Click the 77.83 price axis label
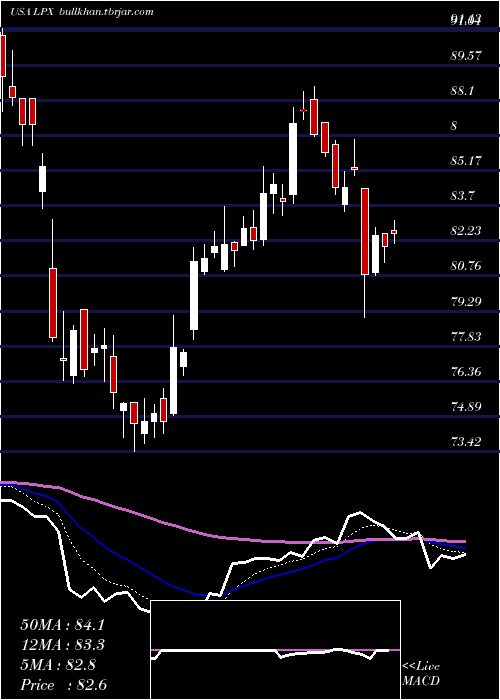The image size is (500, 700). point(466,337)
